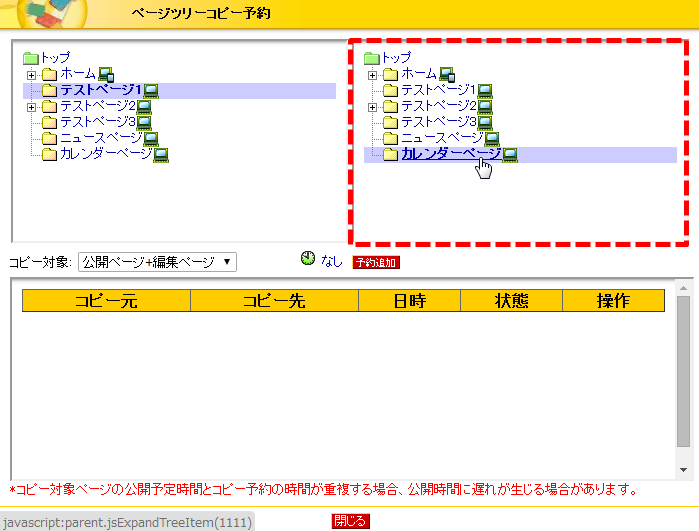Click テストページ2 folder icon in right tree
699x531 pixels.
pos(391,107)
